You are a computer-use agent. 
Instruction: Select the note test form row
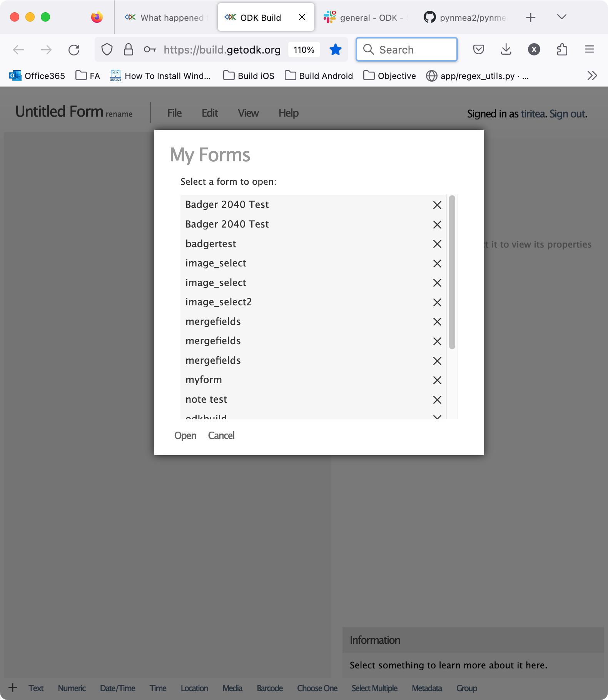pos(313,400)
